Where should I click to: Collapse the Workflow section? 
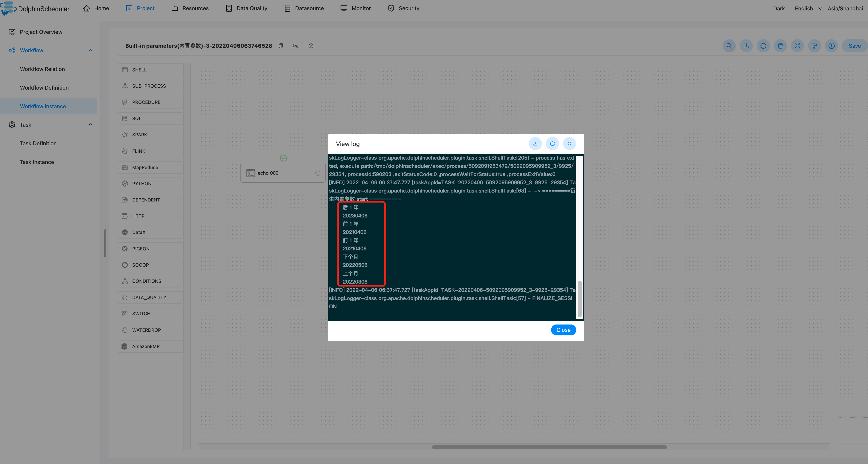[x=90, y=50]
